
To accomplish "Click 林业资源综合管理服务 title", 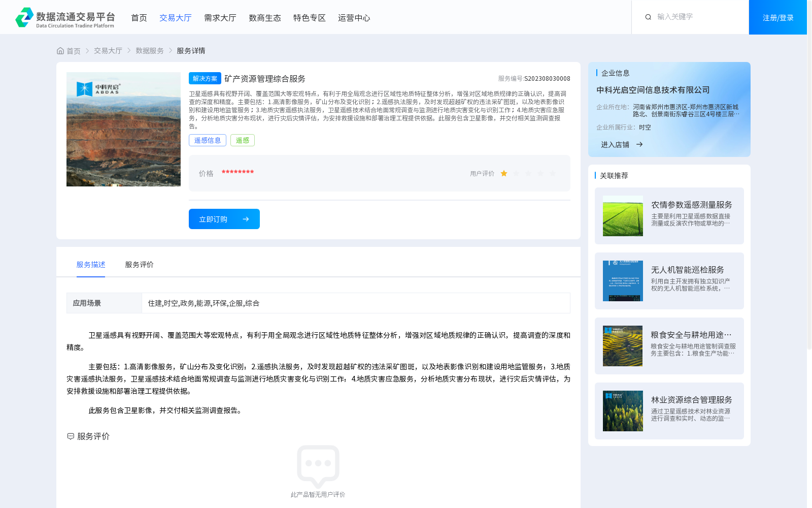I will point(692,400).
